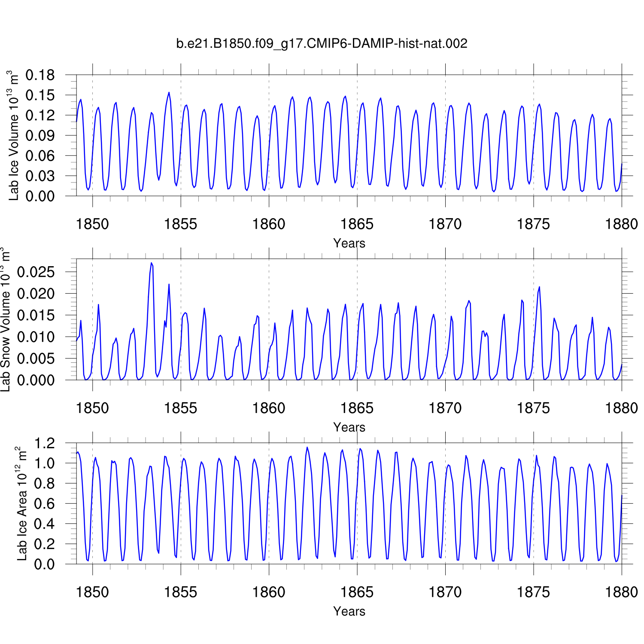644x644 pixels.
Task: Select the 1880 tick label on the snow volume plot
Action: pos(621,408)
